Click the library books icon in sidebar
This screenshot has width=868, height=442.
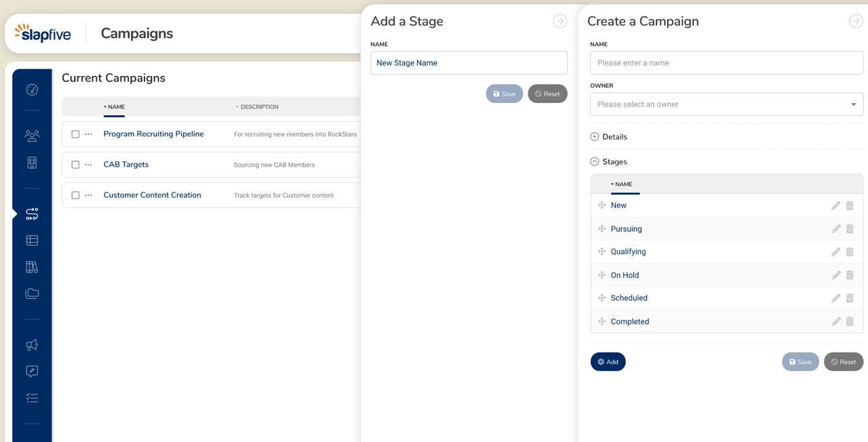32,267
